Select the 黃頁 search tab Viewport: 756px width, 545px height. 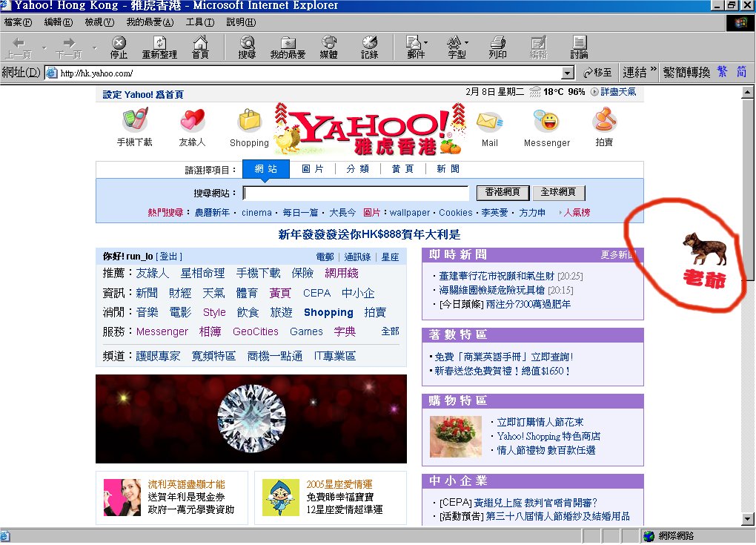coord(402,169)
